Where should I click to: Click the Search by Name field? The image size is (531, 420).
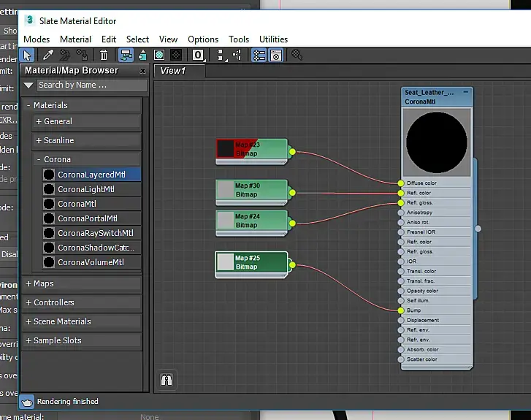click(x=90, y=85)
